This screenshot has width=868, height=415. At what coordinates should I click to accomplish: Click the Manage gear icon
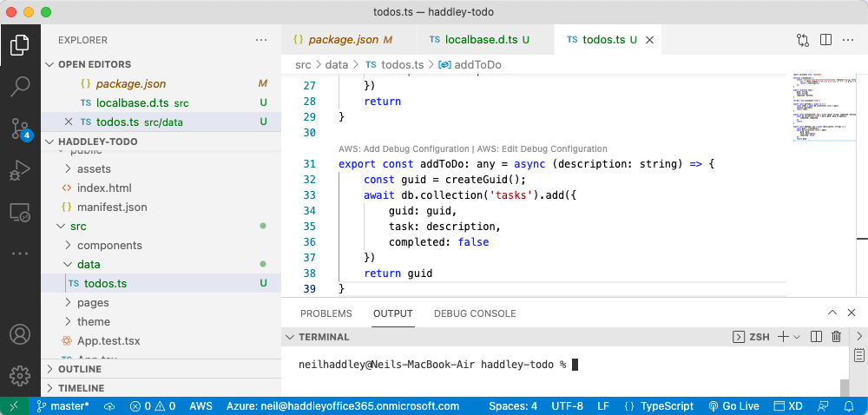coord(20,375)
